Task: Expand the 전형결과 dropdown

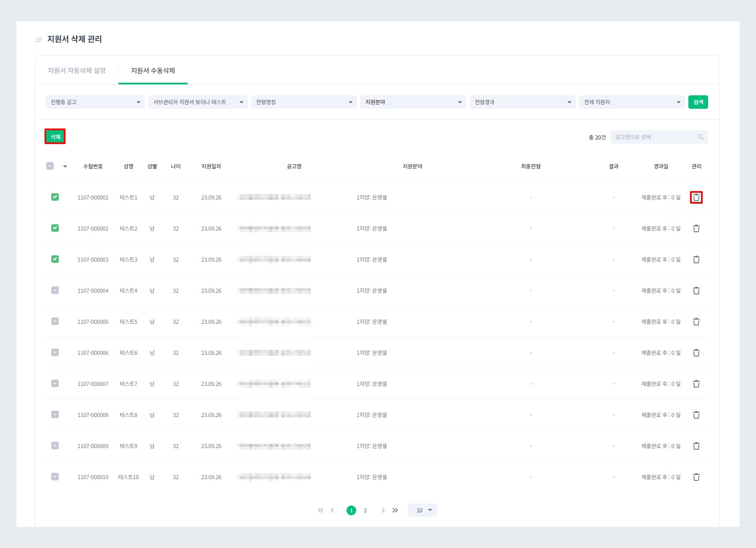Action: (x=522, y=102)
